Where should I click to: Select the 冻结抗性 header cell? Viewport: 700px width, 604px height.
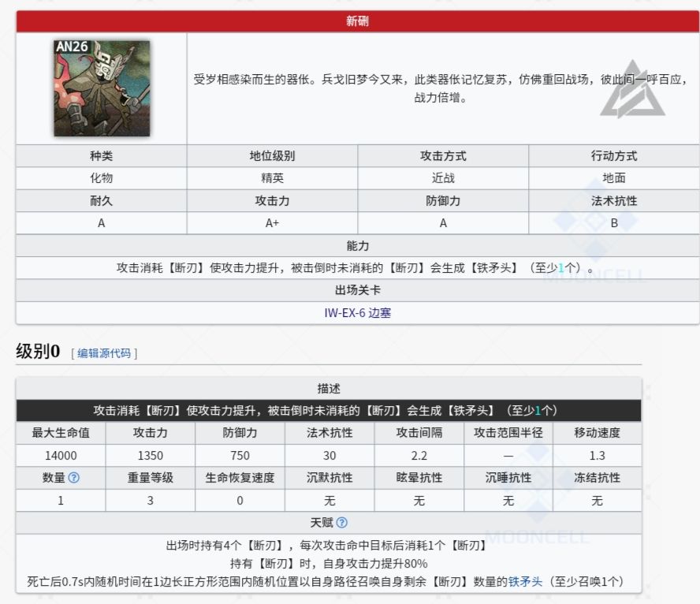click(597, 478)
